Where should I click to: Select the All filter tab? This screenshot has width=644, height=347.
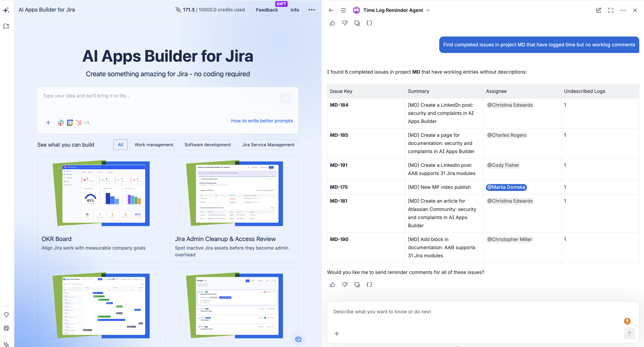[x=120, y=145]
